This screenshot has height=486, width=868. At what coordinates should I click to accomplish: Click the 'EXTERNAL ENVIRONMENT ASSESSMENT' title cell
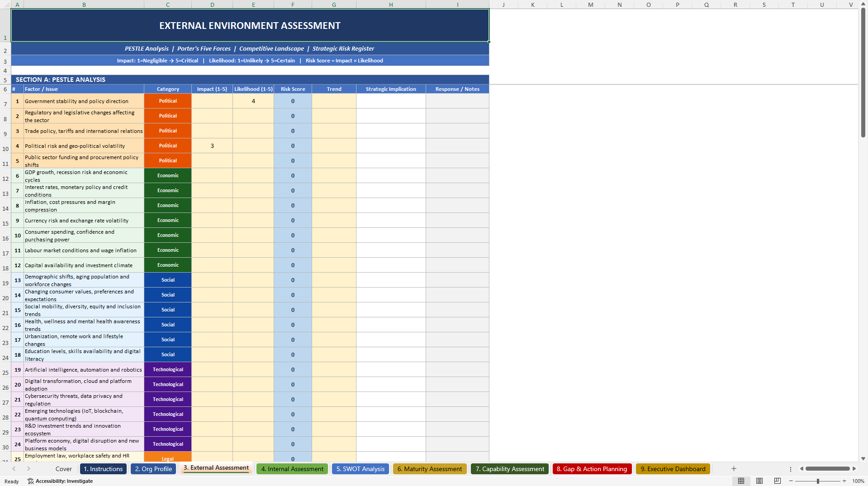pyautogui.click(x=250, y=25)
